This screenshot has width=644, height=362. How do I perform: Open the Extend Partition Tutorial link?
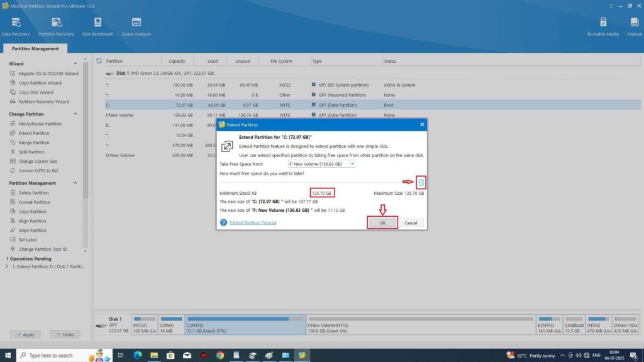pyautogui.click(x=252, y=222)
